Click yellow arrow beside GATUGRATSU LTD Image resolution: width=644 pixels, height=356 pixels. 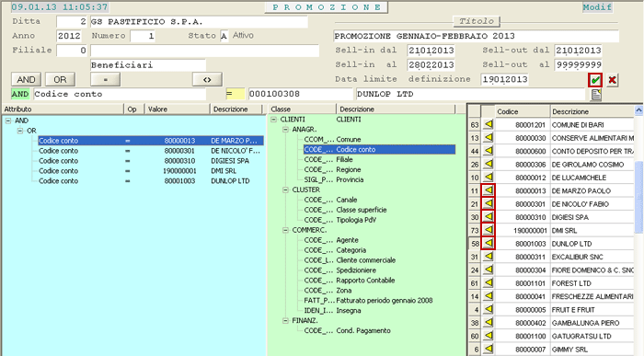coord(488,336)
